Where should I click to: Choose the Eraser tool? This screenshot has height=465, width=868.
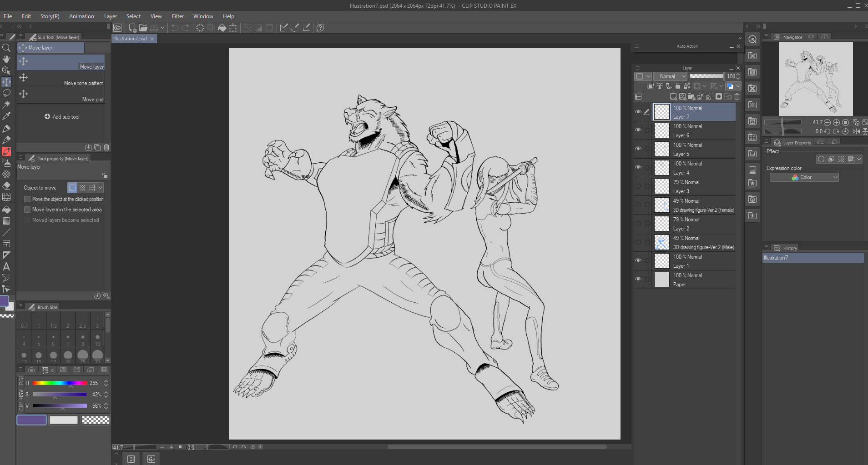6,185
